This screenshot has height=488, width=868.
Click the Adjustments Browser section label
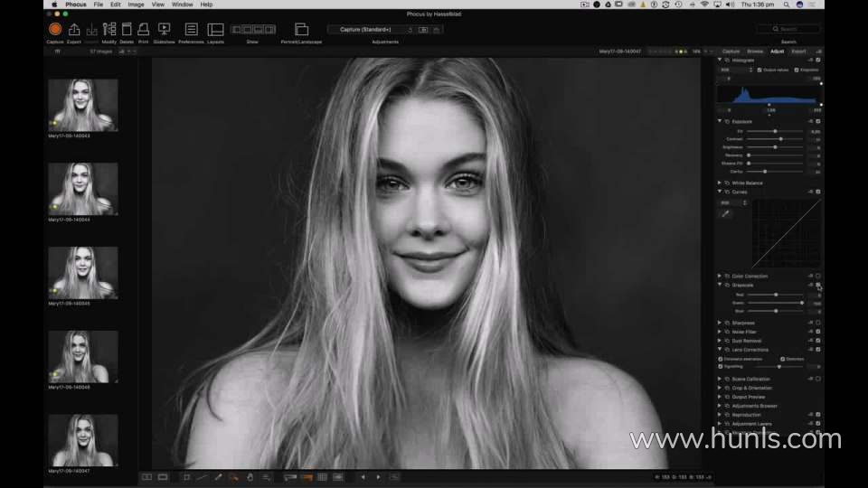[754, 406]
